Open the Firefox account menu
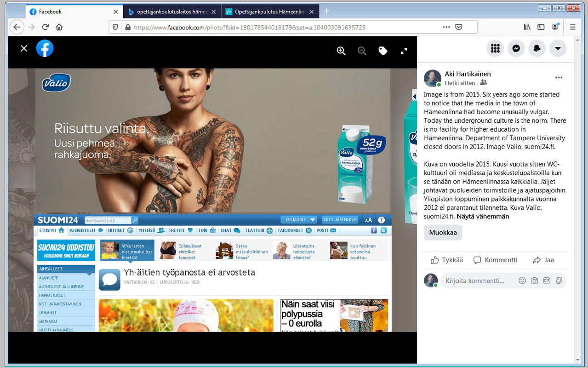 click(555, 27)
